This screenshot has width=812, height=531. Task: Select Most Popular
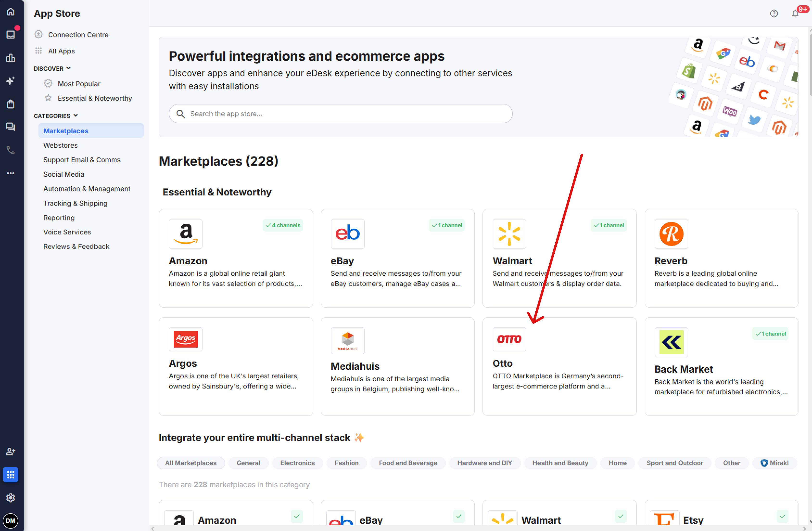79,84
